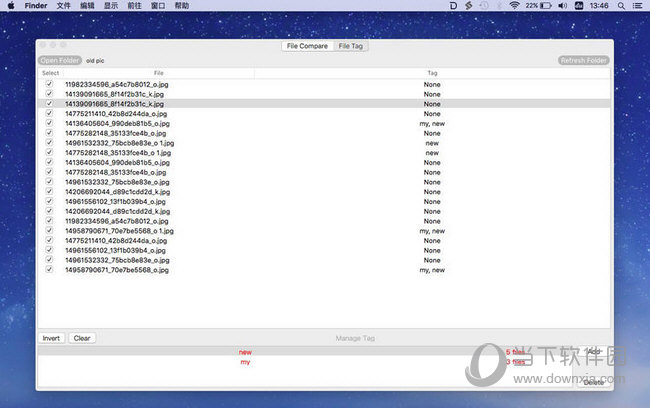Image resolution: width=650 pixels, height=408 pixels.
Task: Sort by the File column header
Action: (159, 73)
